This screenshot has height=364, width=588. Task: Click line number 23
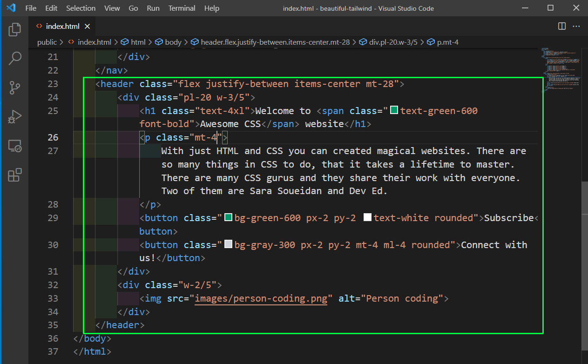coord(53,84)
